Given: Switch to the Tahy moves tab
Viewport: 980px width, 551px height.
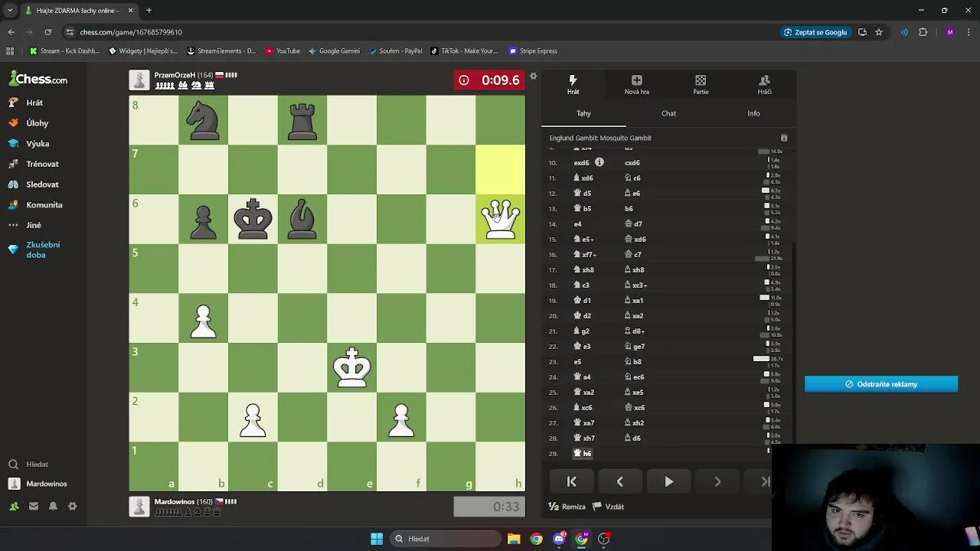Looking at the screenshot, I should coord(583,113).
